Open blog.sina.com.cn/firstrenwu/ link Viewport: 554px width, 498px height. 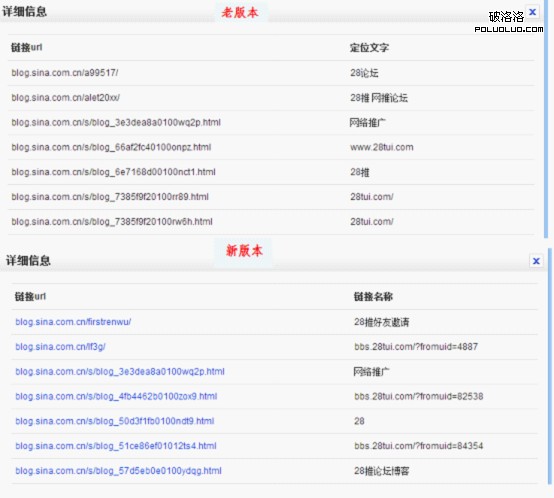click(73, 322)
